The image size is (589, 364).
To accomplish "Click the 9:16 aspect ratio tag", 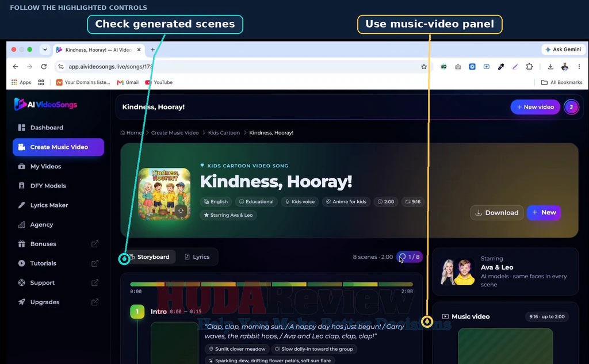I will click(413, 202).
